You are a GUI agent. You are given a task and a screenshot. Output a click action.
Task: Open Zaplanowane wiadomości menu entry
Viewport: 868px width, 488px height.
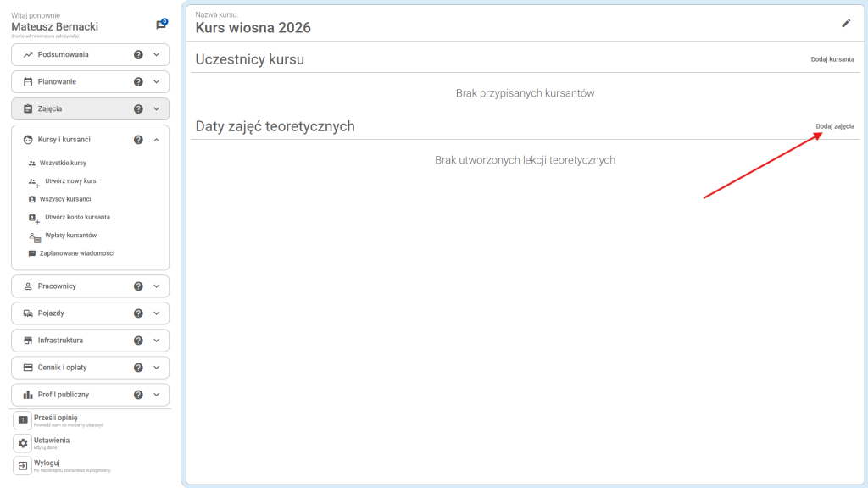point(76,253)
